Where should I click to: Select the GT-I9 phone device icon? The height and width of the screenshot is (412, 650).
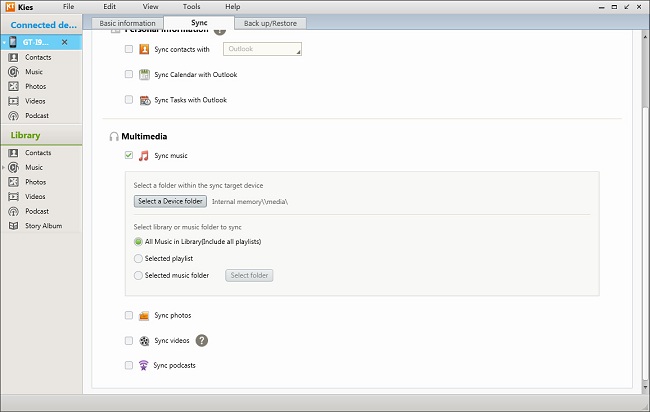pyautogui.click(x=13, y=42)
